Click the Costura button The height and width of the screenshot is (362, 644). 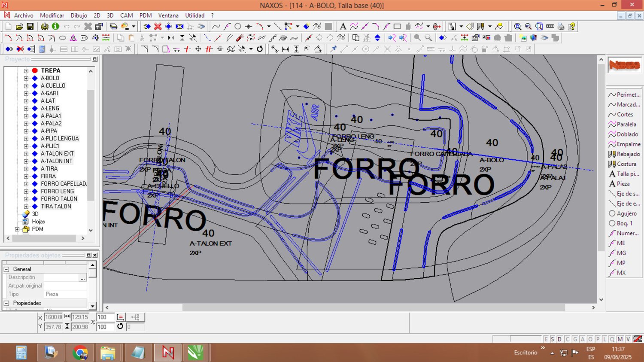point(623,164)
